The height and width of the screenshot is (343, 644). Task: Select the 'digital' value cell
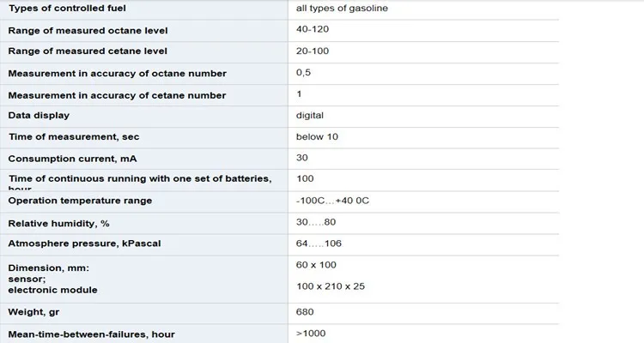310,115
